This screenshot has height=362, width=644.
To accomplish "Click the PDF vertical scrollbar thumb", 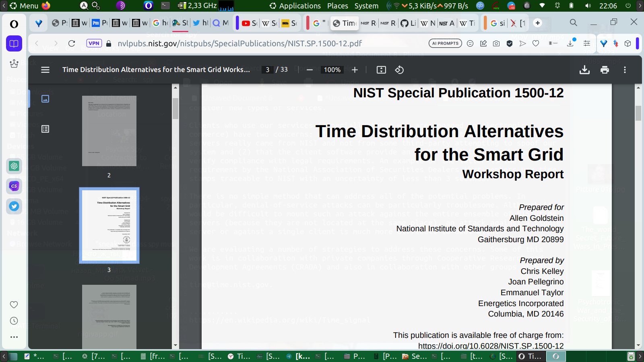I will pyautogui.click(x=638, y=113).
